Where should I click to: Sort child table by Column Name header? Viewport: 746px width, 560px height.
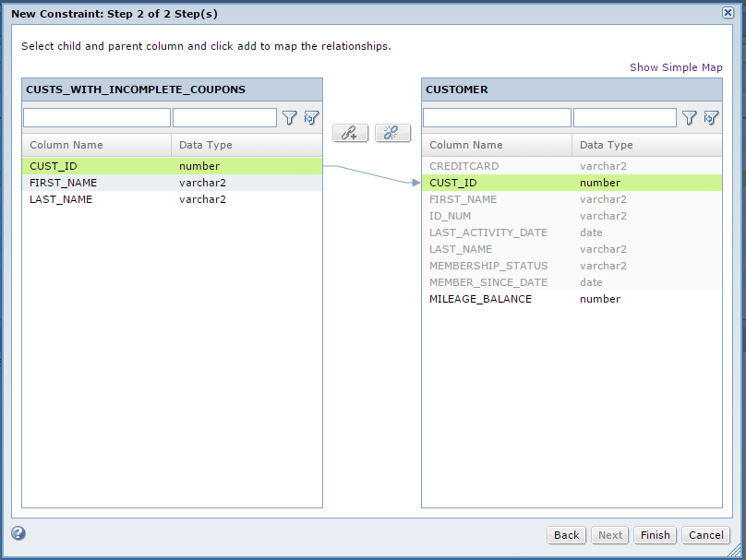tap(97, 145)
